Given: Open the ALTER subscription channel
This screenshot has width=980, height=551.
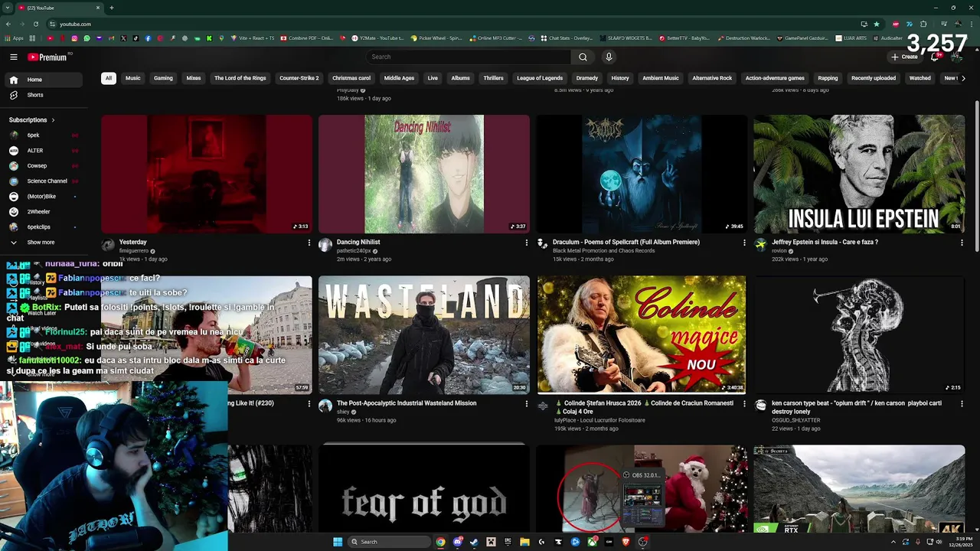Looking at the screenshot, I should (x=44, y=150).
